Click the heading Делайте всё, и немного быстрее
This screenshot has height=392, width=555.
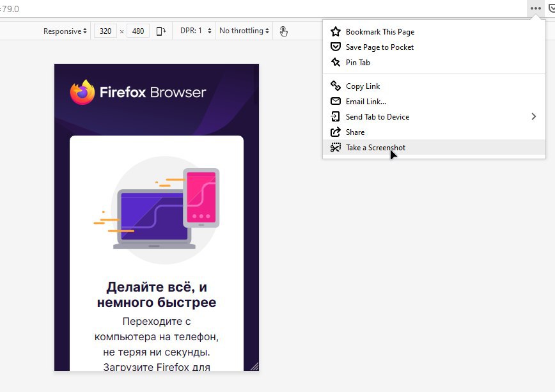click(157, 295)
